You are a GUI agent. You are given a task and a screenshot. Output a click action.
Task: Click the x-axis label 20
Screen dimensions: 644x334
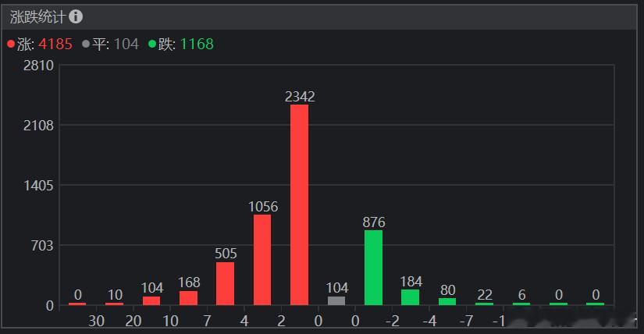[x=133, y=321]
